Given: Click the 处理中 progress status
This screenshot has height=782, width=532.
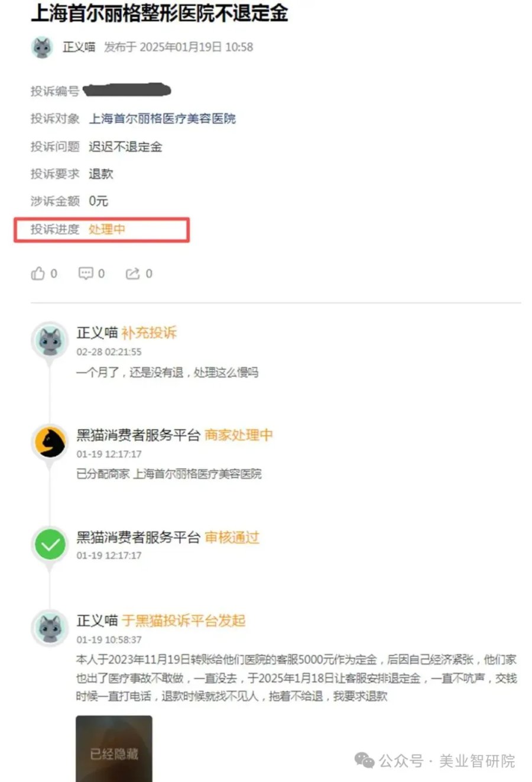Looking at the screenshot, I should click(x=107, y=229).
